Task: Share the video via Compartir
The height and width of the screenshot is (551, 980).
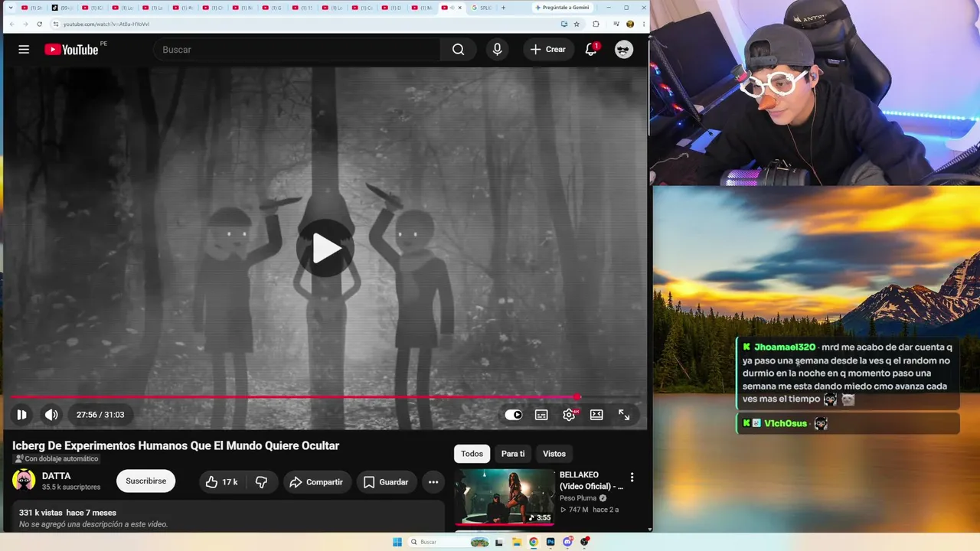Action: tap(316, 482)
